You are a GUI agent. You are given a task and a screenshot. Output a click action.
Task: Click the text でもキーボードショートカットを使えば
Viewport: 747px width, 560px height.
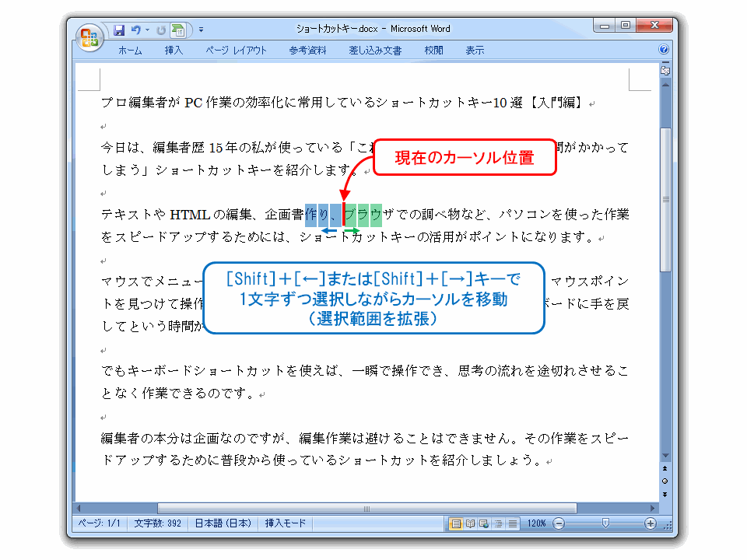point(219,371)
